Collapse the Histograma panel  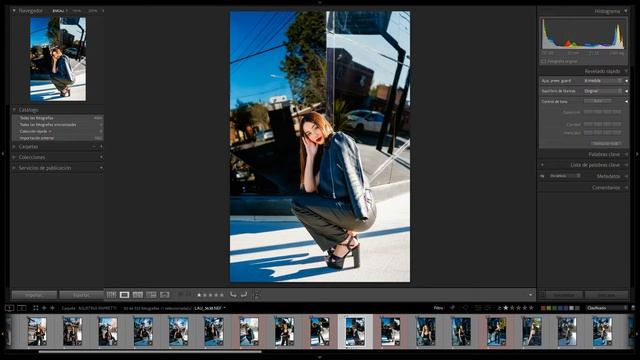tap(626, 11)
